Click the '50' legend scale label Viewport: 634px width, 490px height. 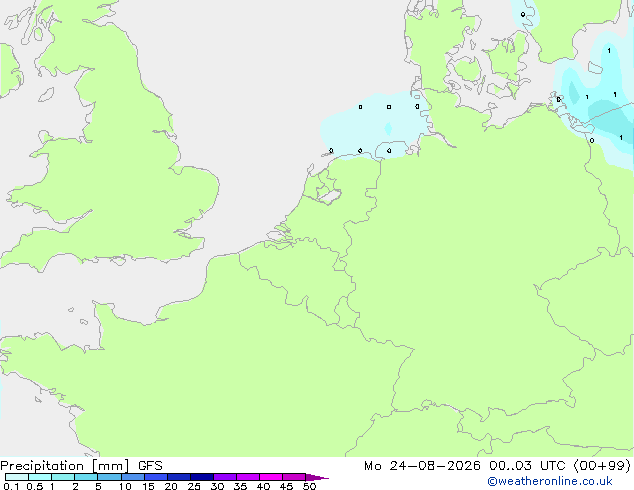coord(309,486)
